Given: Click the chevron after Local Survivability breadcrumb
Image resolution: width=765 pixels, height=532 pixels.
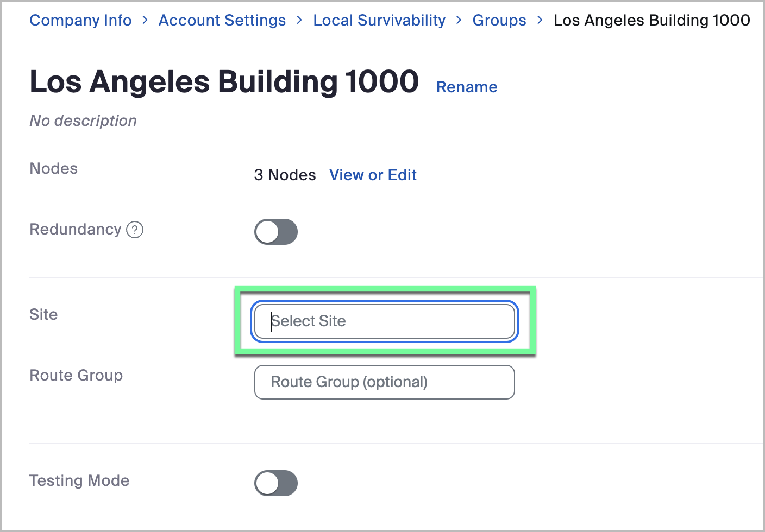Looking at the screenshot, I should [x=459, y=20].
